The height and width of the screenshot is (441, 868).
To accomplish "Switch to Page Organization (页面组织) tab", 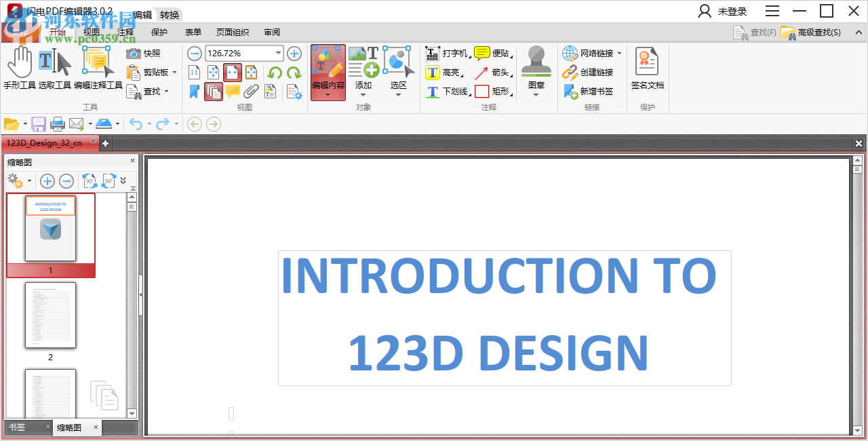I will click(233, 32).
